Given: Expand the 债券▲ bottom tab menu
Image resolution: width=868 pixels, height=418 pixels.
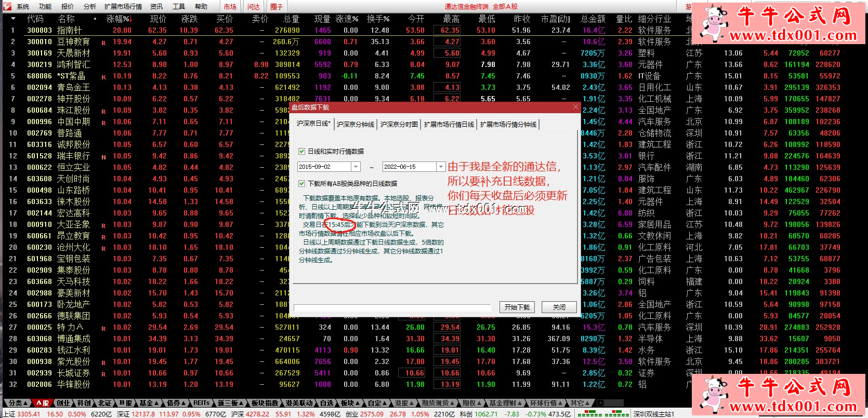Looking at the screenshot, I should [176, 403].
